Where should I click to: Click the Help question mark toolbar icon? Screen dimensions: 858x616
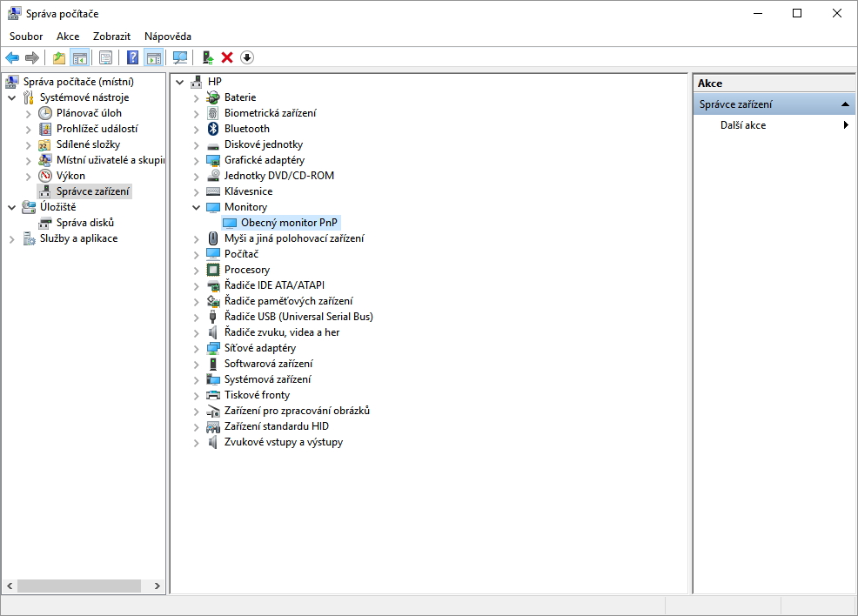point(132,57)
